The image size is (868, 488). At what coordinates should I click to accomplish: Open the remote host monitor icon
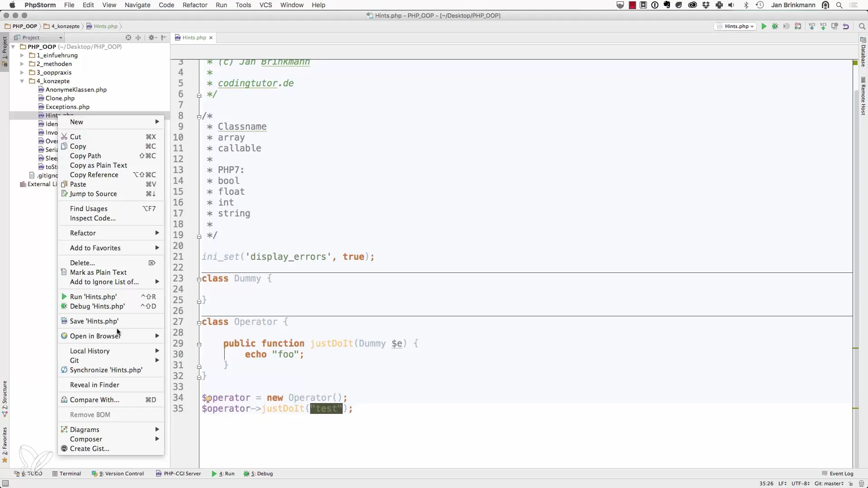[x=835, y=27]
